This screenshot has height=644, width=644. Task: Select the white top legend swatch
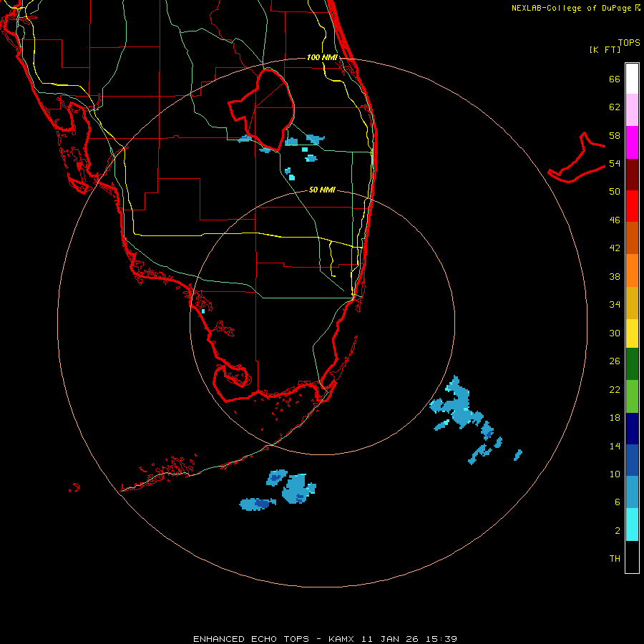[632, 79]
